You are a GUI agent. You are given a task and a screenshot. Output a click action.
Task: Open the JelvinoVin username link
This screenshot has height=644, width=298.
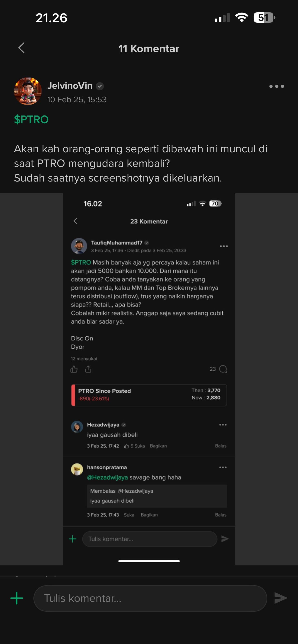click(70, 86)
